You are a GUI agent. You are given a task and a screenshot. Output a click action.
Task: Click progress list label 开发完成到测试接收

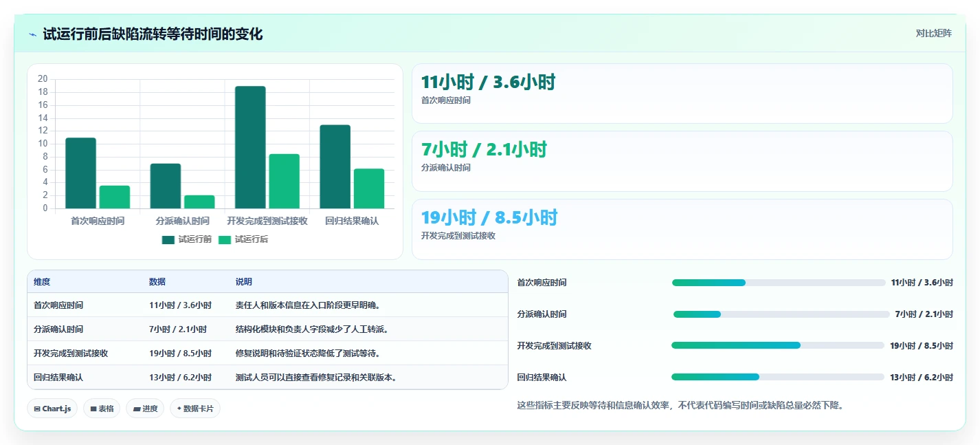(x=554, y=346)
